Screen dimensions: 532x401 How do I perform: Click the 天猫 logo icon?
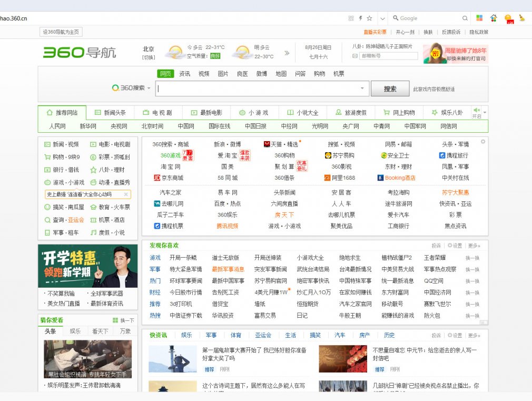[267, 144]
